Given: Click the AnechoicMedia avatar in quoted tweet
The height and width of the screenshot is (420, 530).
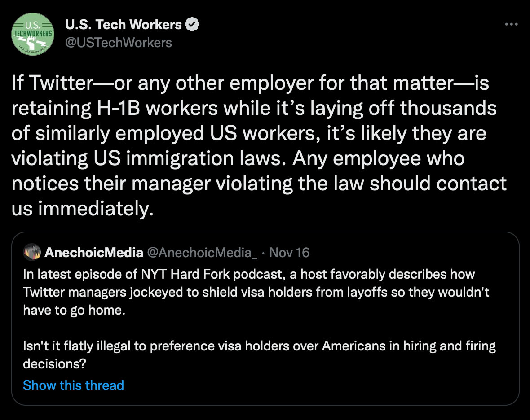Looking at the screenshot, I should [32, 252].
